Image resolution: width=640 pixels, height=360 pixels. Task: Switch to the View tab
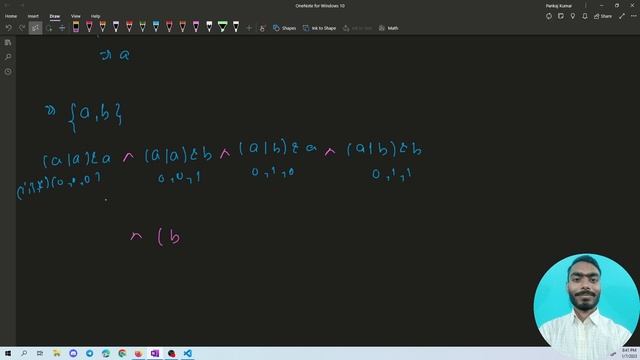(76, 16)
